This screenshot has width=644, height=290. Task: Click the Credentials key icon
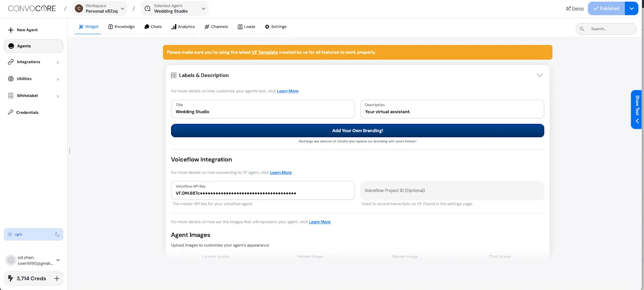click(11, 112)
